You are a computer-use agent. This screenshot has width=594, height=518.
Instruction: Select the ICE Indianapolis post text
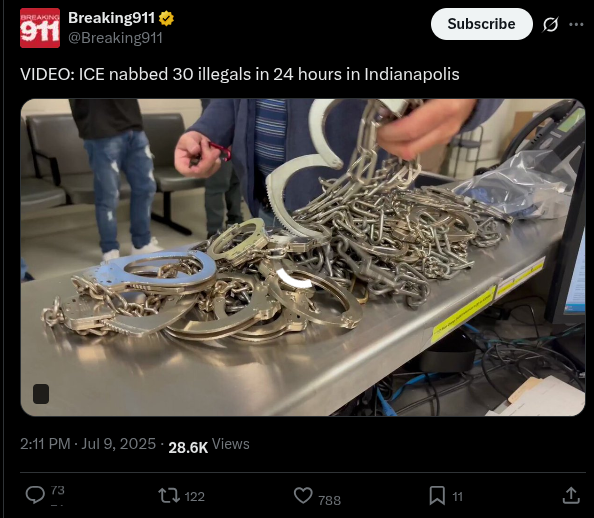[x=239, y=74]
